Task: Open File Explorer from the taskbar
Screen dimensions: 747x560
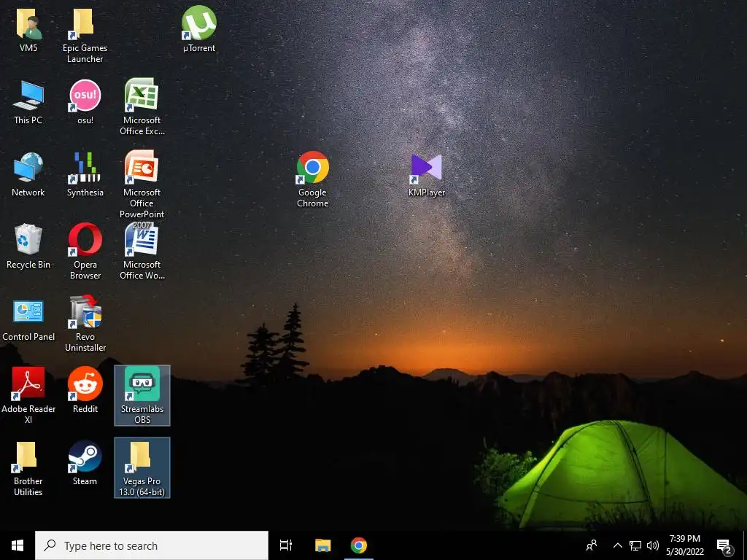Action: point(322,545)
